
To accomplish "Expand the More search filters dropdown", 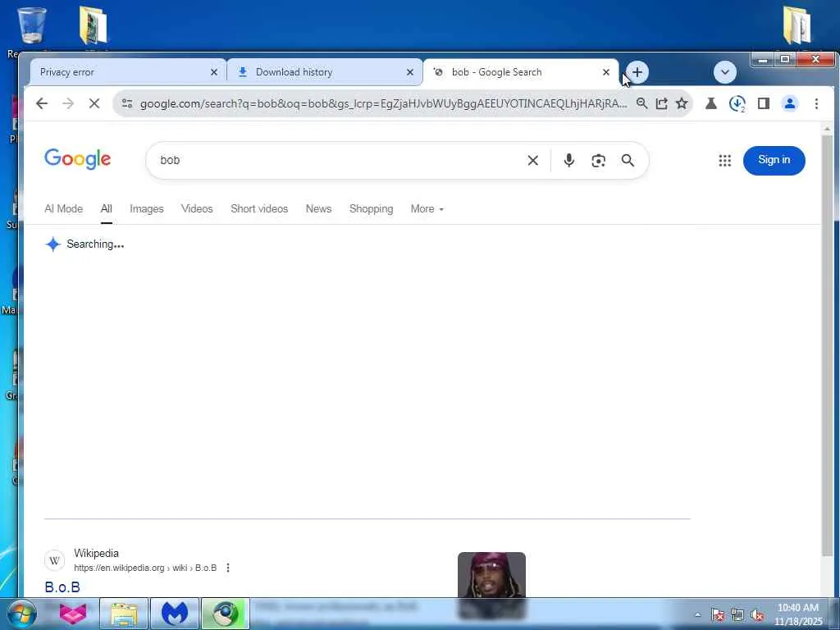I will (427, 209).
